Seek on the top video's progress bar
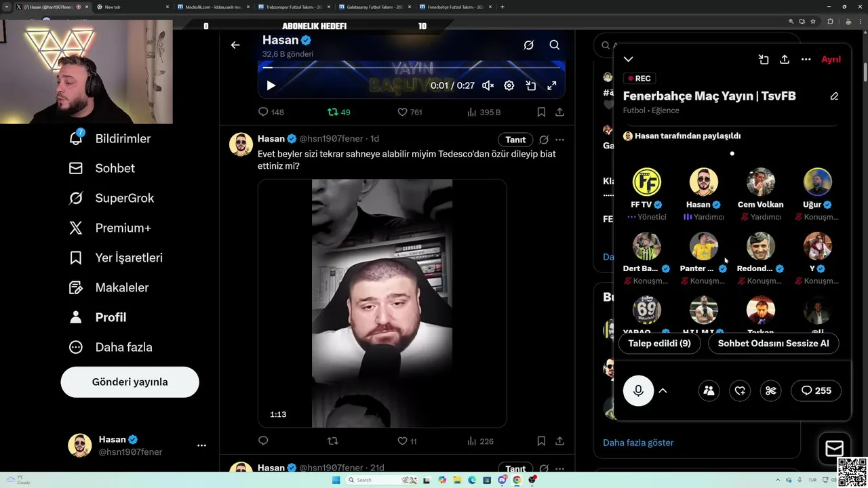This screenshot has width=868, height=488. 412,67
